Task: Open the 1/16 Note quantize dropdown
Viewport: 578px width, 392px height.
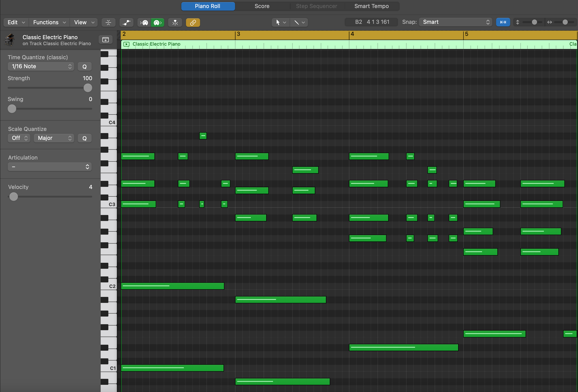Action: (41, 66)
